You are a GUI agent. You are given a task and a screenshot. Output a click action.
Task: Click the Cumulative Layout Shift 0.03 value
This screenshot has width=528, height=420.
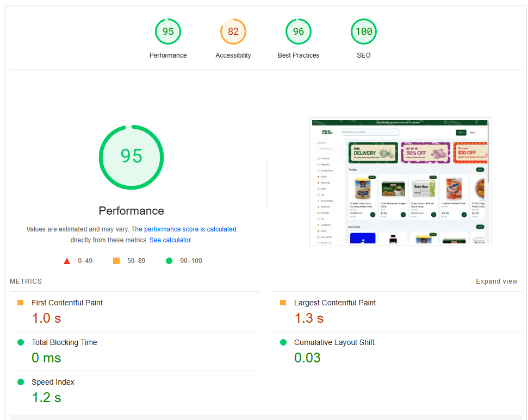pyautogui.click(x=307, y=358)
